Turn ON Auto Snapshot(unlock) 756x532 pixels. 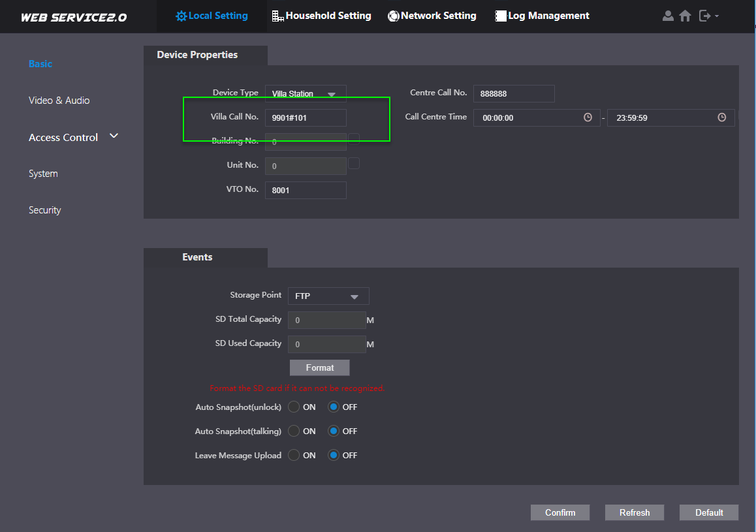click(294, 407)
